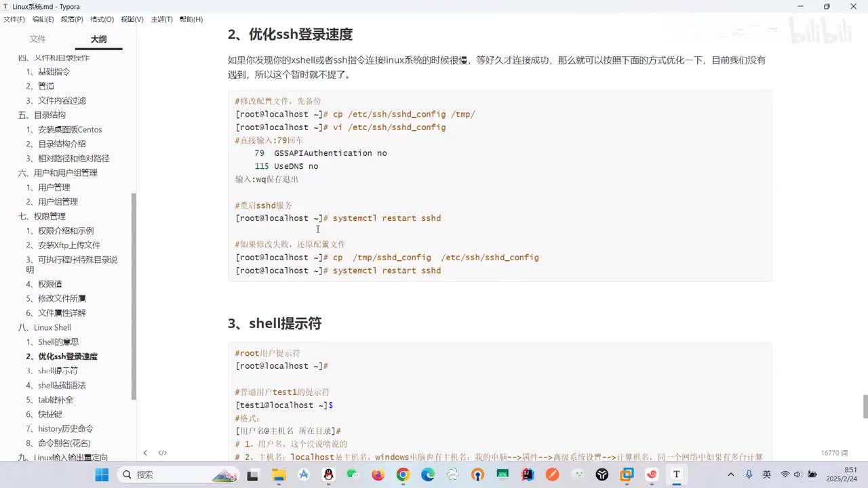Jump to outline item 管道
This screenshot has width=868, height=488.
[46, 86]
